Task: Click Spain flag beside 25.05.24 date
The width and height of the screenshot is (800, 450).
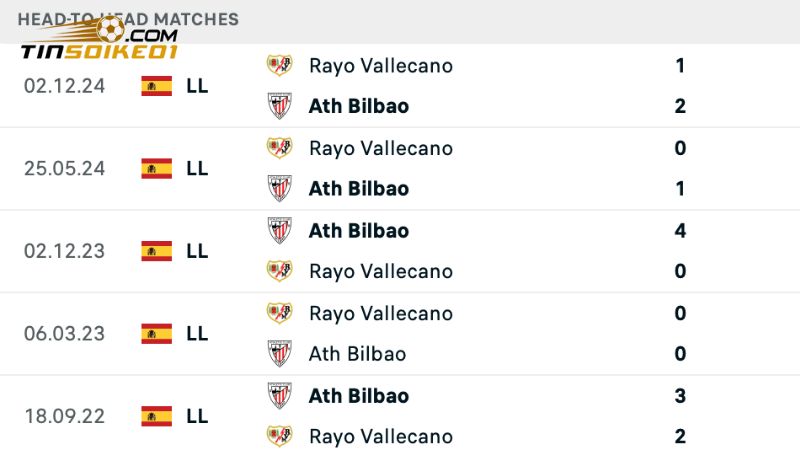Action: click(x=156, y=168)
